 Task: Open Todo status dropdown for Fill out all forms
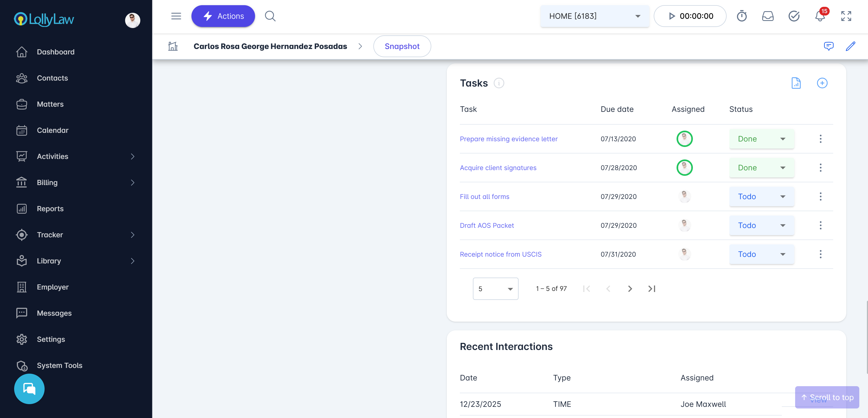(x=761, y=196)
